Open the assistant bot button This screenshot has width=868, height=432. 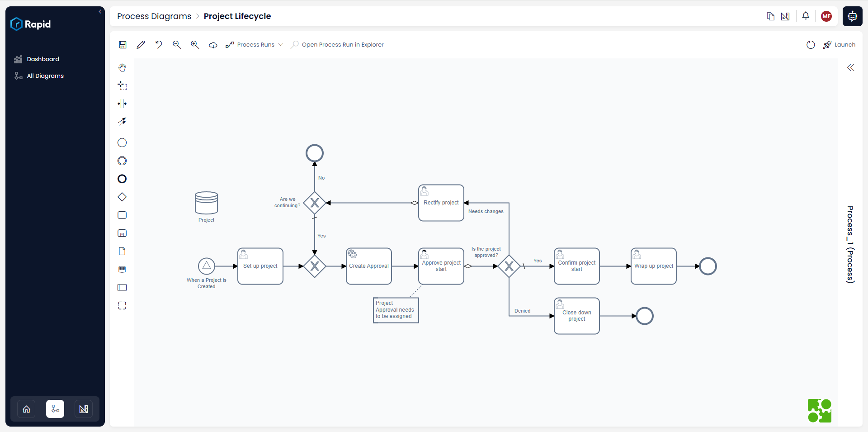point(852,16)
